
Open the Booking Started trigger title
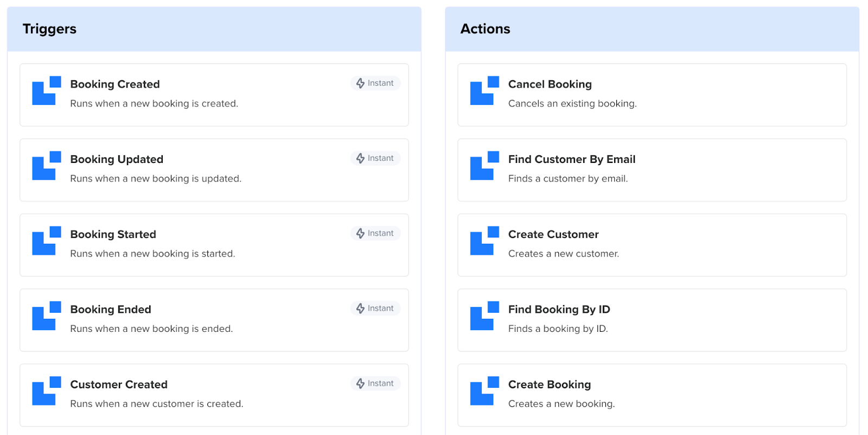pos(113,234)
